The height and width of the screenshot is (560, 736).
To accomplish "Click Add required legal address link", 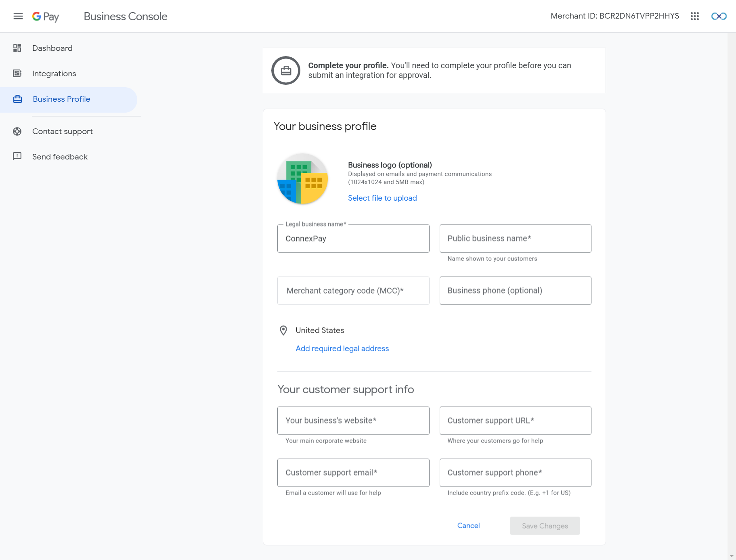I will pyautogui.click(x=342, y=348).
